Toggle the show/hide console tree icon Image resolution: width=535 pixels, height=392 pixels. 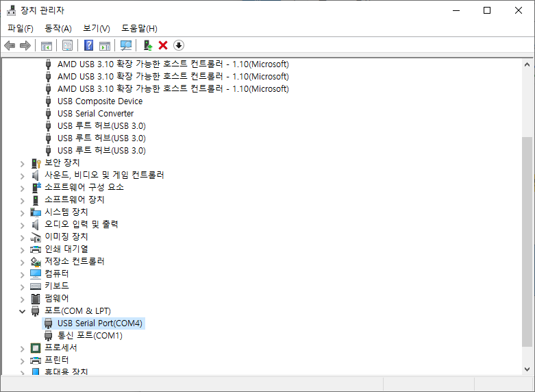[x=47, y=45]
